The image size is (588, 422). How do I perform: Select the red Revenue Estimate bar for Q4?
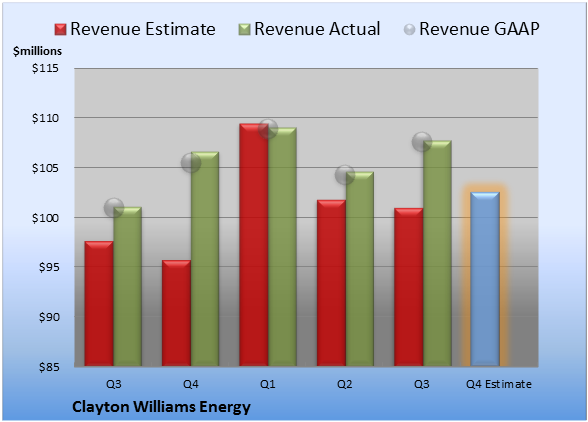point(176,313)
